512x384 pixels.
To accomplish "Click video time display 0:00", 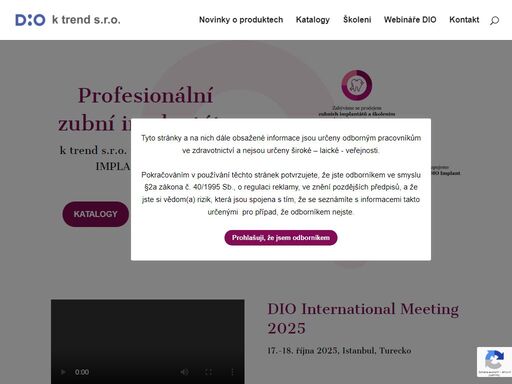I will pos(82,372).
